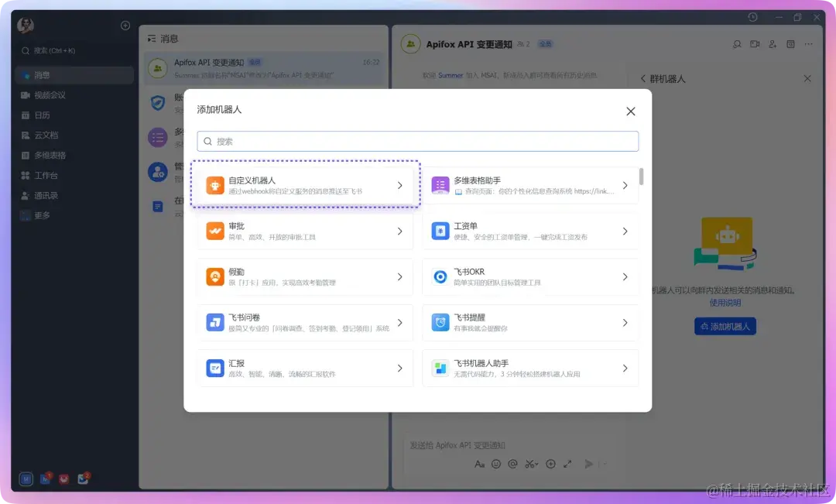Click the robot list scrollbar in dialog
Image resolution: width=836 pixels, height=504 pixels.
click(641, 177)
